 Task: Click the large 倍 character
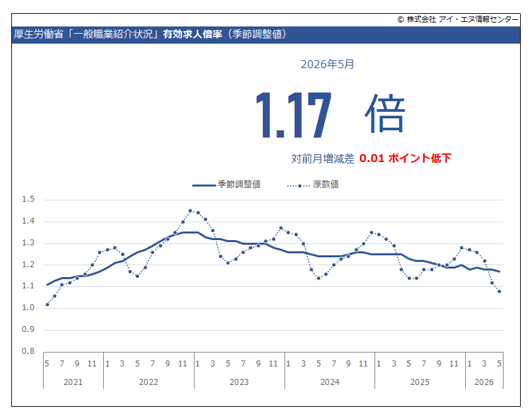click(x=384, y=113)
